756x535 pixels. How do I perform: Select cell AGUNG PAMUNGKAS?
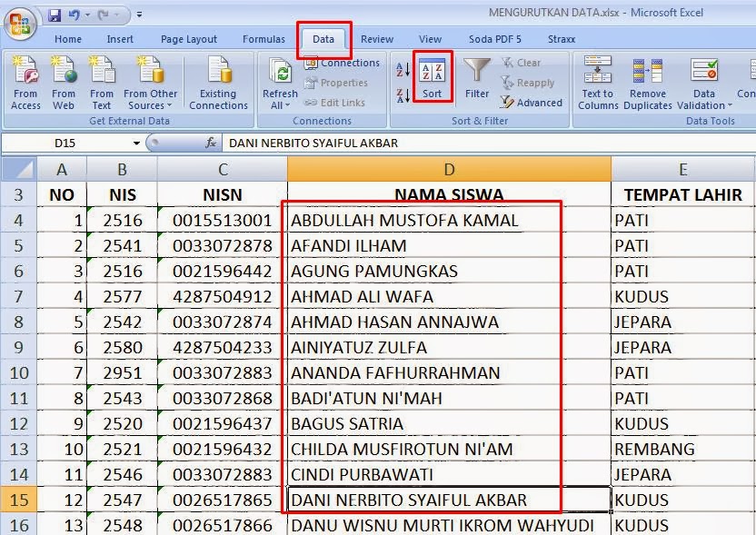click(450, 271)
